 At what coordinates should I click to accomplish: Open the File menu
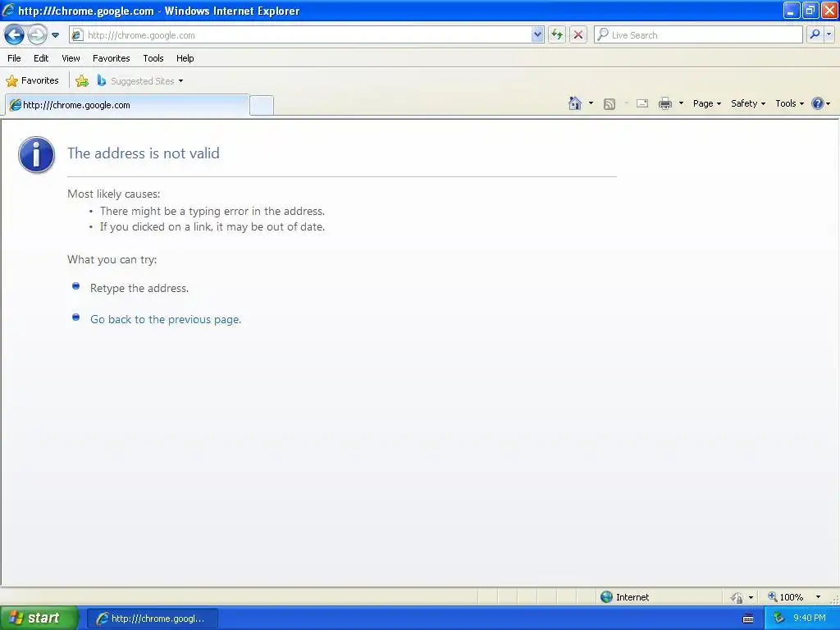[15, 58]
